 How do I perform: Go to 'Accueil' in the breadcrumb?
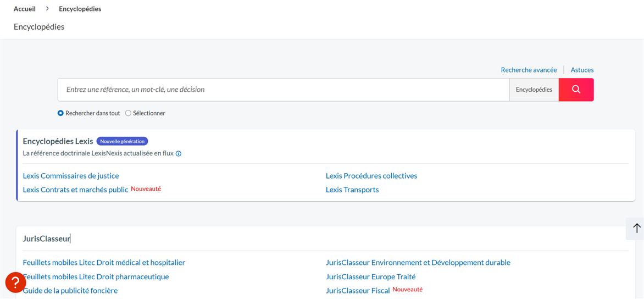pos(25,9)
